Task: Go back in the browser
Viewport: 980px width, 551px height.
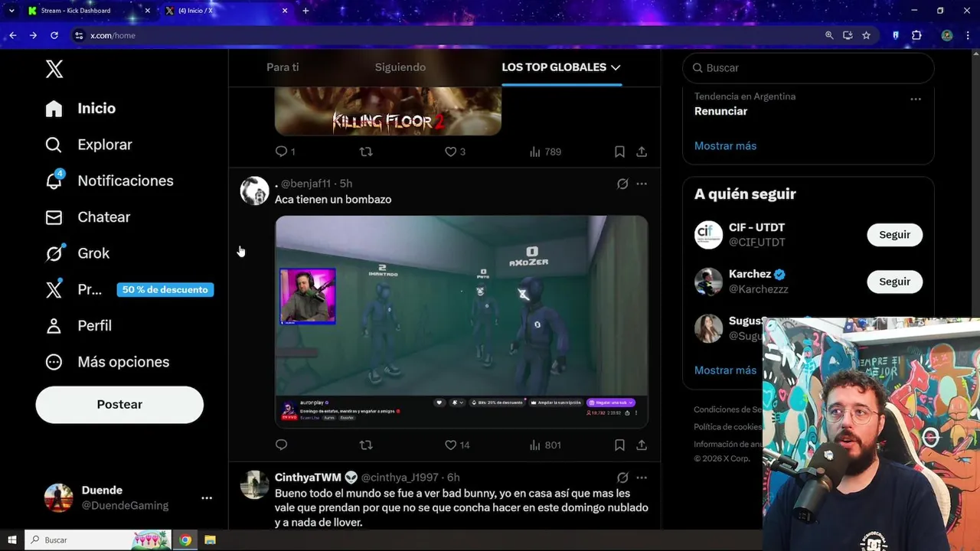Action: (x=13, y=35)
